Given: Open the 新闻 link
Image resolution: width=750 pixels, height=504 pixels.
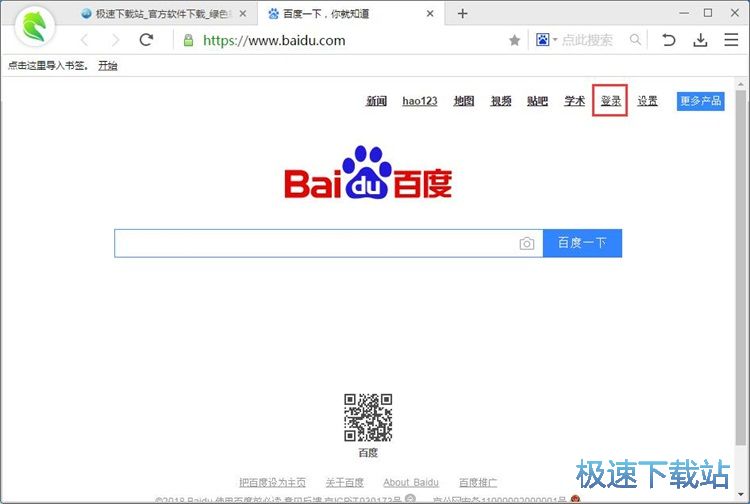Looking at the screenshot, I should pyautogui.click(x=376, y=101).
